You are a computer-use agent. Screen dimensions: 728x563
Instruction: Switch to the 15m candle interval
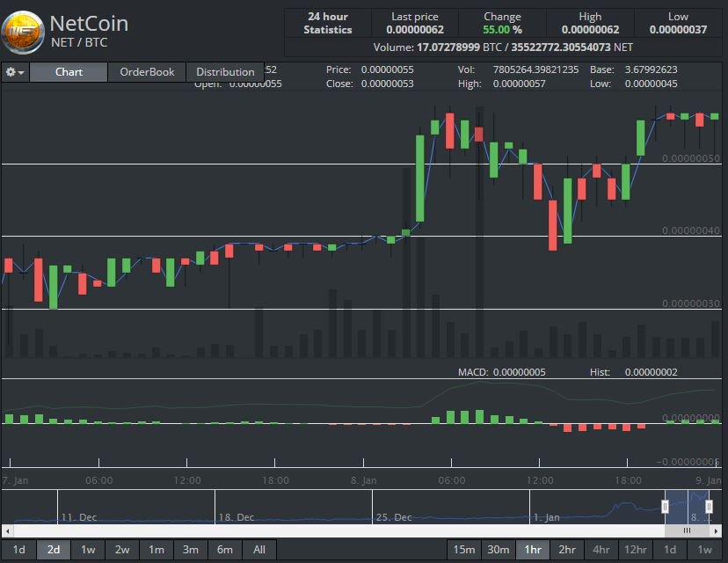[463, 549]
